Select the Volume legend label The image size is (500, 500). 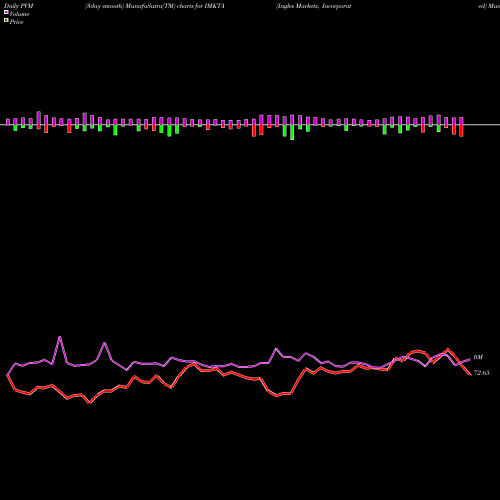tap(19, 14)
